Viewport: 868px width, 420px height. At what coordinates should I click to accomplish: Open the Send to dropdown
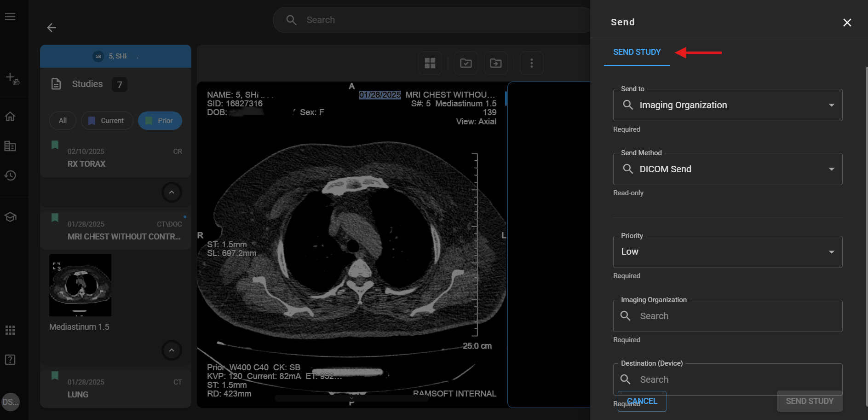click(x=727, y=105)
